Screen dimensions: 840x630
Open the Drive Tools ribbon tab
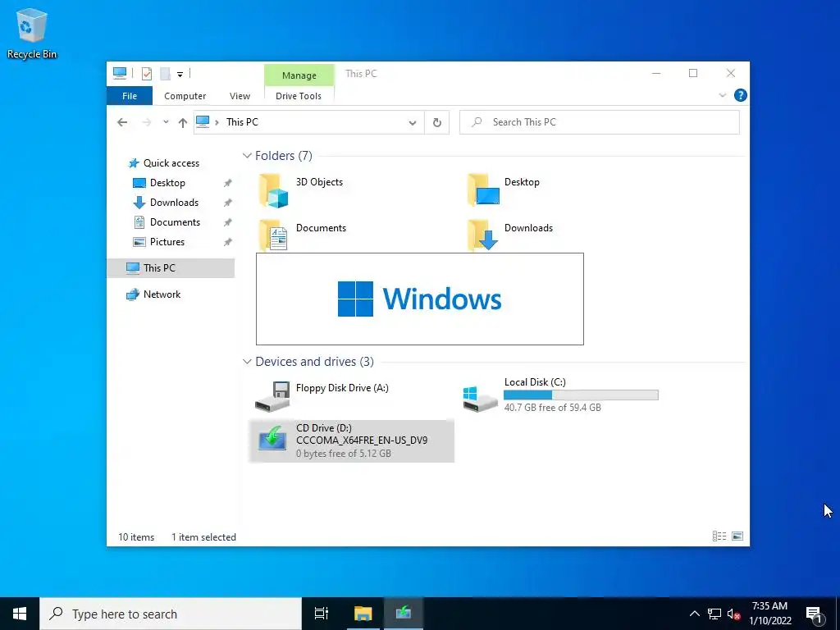point(299,96)
